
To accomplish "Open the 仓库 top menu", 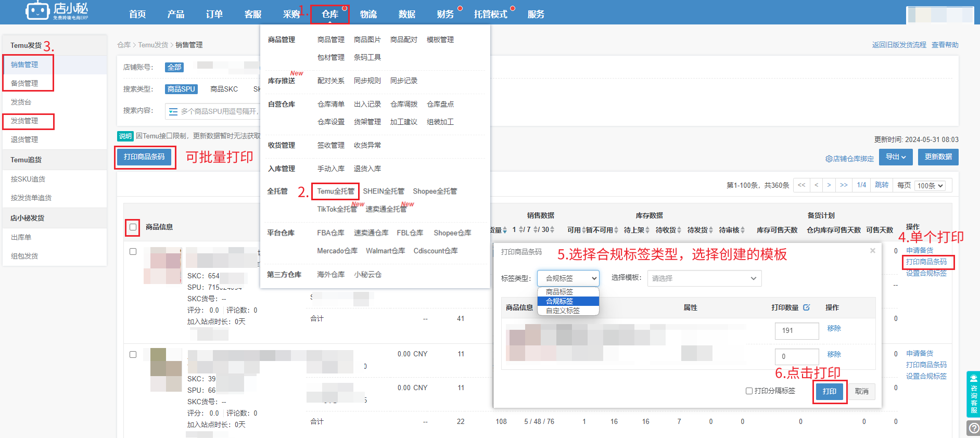I will [330, 14].
